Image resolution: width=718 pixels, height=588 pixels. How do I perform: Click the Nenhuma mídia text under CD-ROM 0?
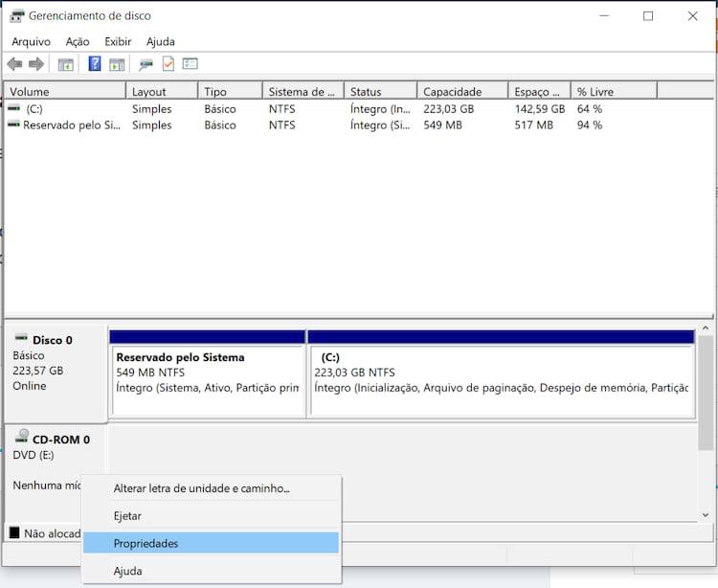[x=47, y=485]
